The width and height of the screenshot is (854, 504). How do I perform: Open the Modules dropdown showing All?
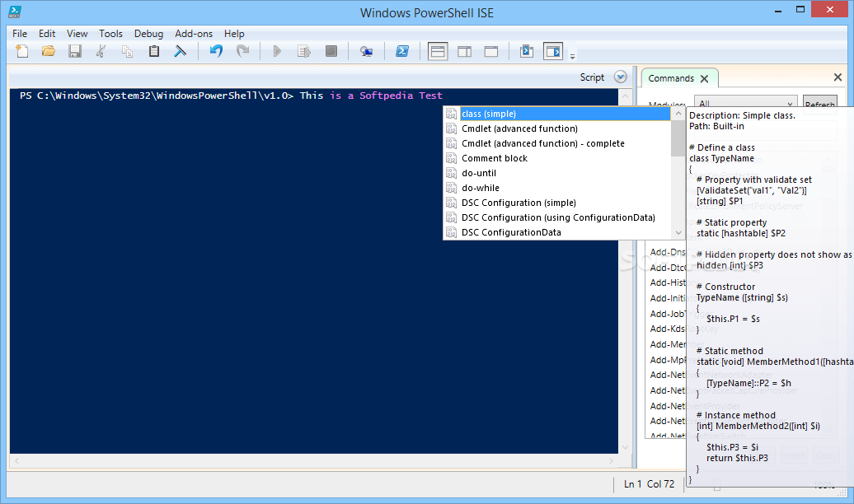tap(746, 103)
